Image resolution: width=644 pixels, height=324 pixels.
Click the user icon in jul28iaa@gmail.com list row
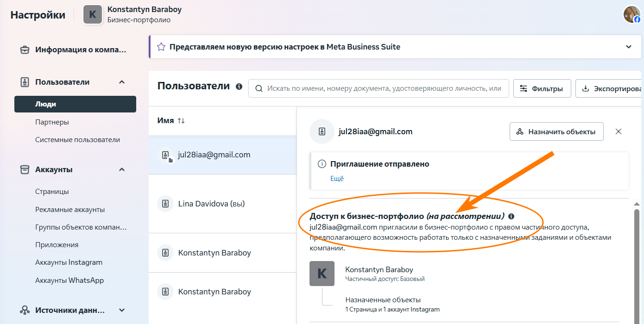click(x=165, y=155)
